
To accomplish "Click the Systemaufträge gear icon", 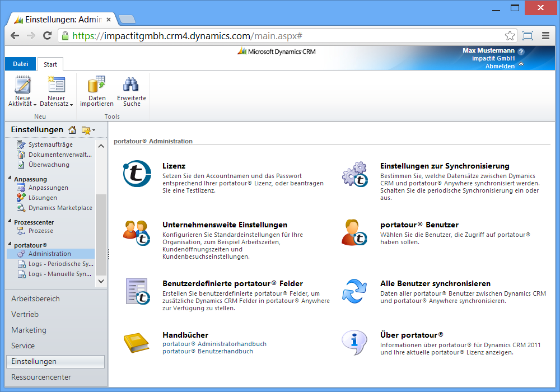I will [21, 144].
